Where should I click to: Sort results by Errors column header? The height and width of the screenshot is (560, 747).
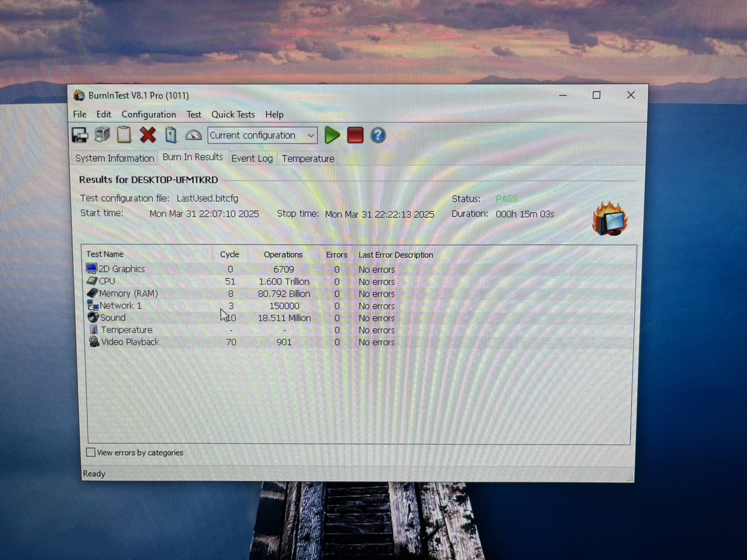[336, 255]
